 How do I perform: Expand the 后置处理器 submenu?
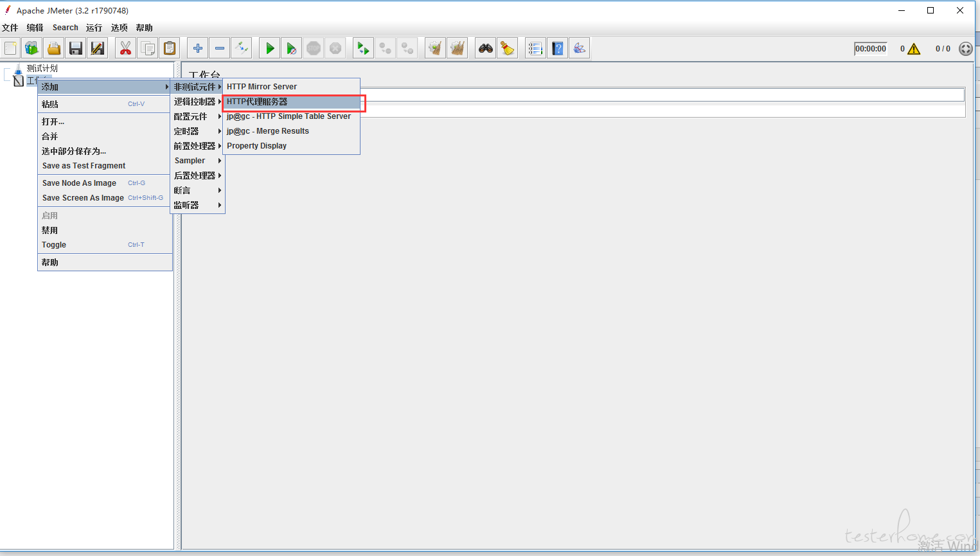[x=197, y=175]
